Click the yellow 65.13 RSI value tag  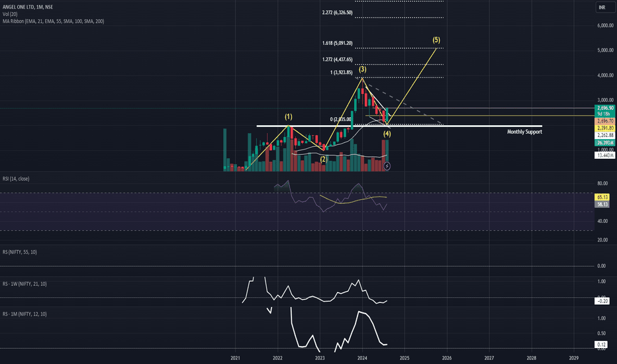[x=602, y=197]
